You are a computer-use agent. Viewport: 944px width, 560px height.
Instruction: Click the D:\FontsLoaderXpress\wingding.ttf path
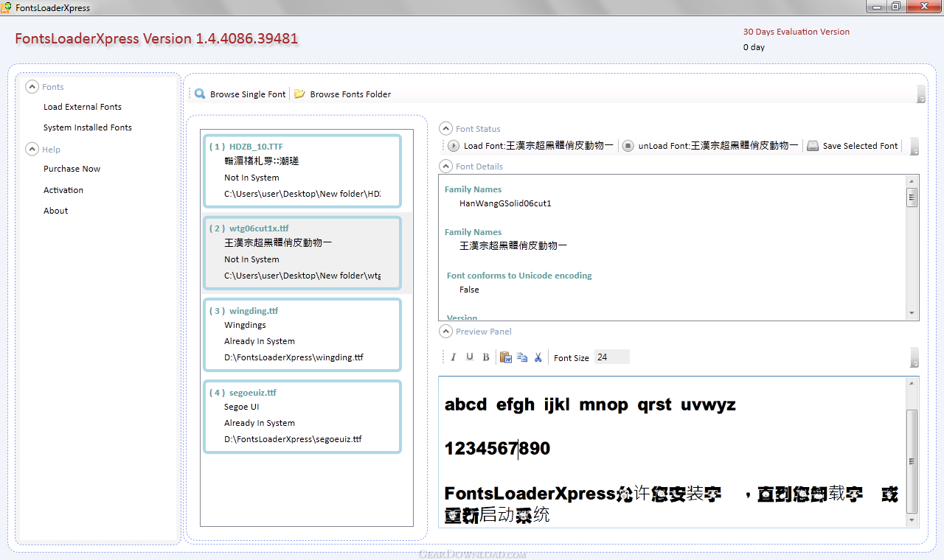tap(294, 357)
